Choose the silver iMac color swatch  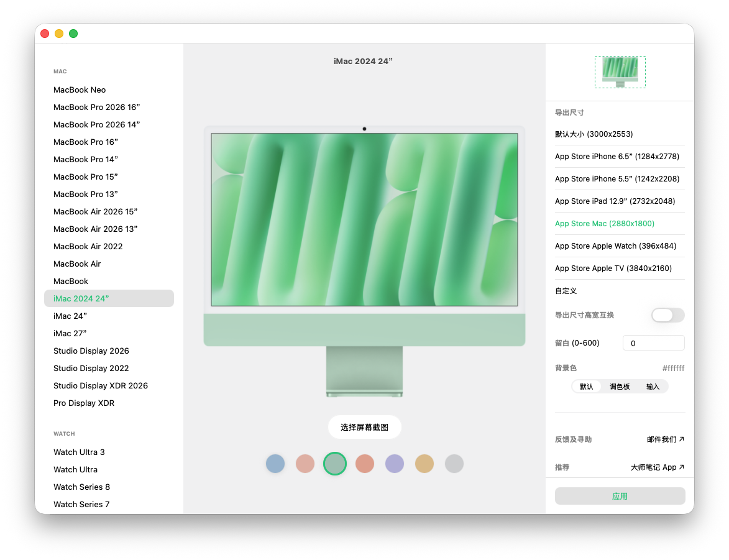click(454, 464)
